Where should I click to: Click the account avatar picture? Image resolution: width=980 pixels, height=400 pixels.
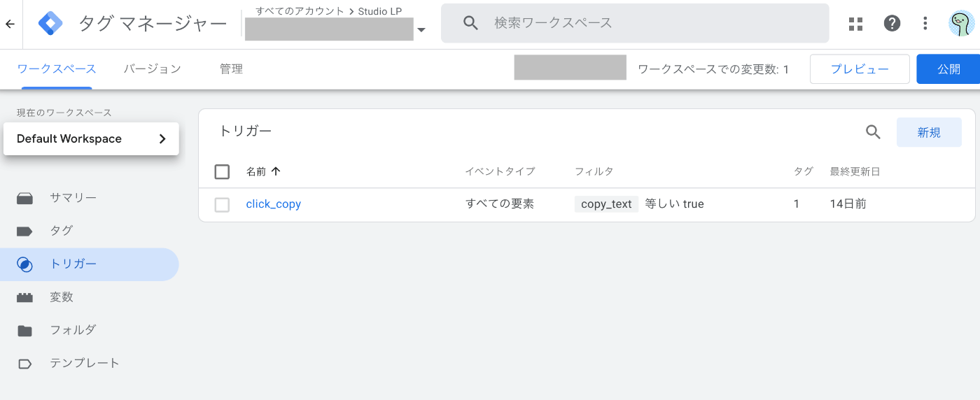click(x=962, y=24)
